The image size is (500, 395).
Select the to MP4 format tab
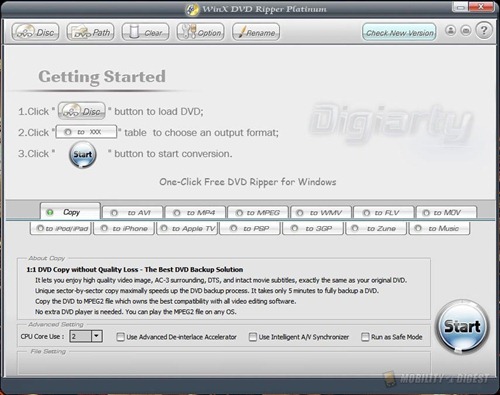tap(195, 213)
